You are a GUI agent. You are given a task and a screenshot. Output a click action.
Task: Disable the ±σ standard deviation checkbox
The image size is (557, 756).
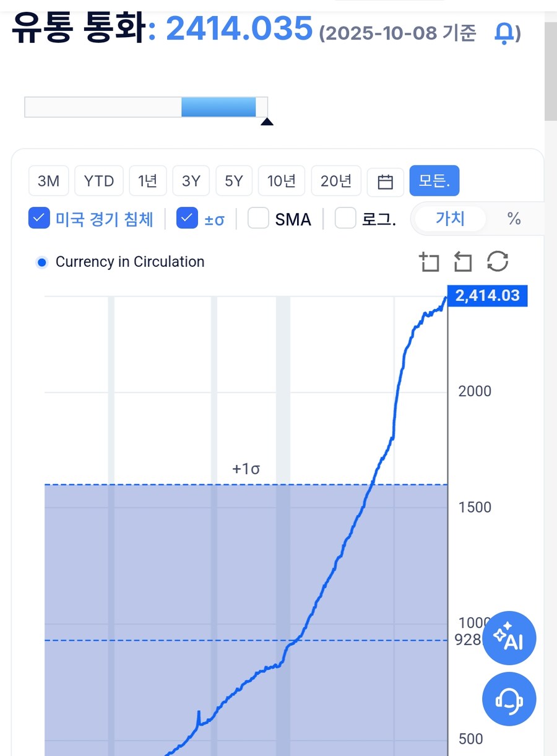coord(187,219)
